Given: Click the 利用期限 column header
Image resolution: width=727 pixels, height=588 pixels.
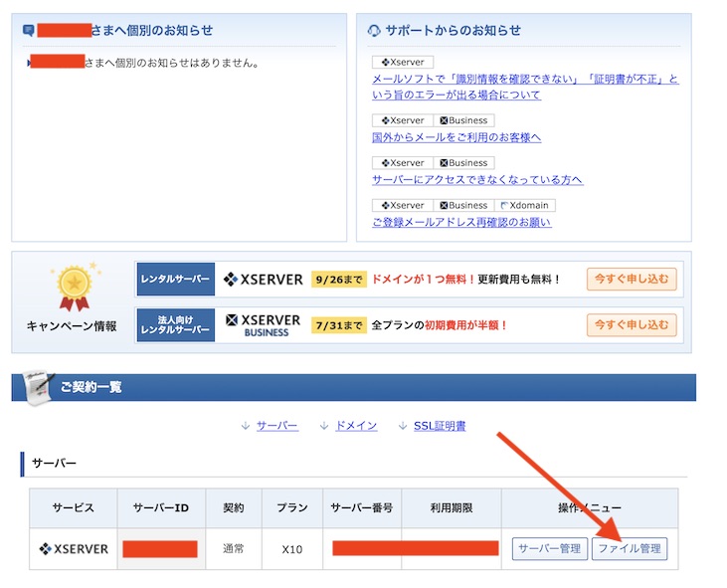Looking at the screenshot, I should tap(452, 508).
